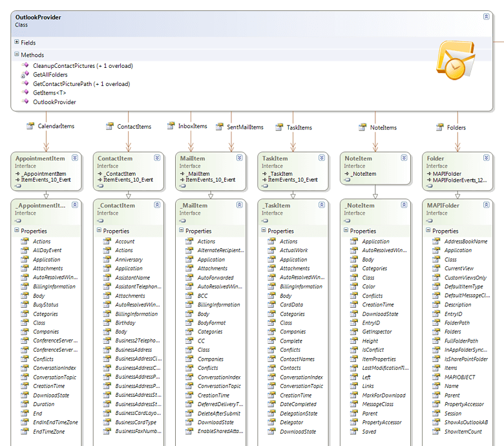Expand the TaskItem interface chevron
The image size is (504, 446).
(x=321, y=158)
